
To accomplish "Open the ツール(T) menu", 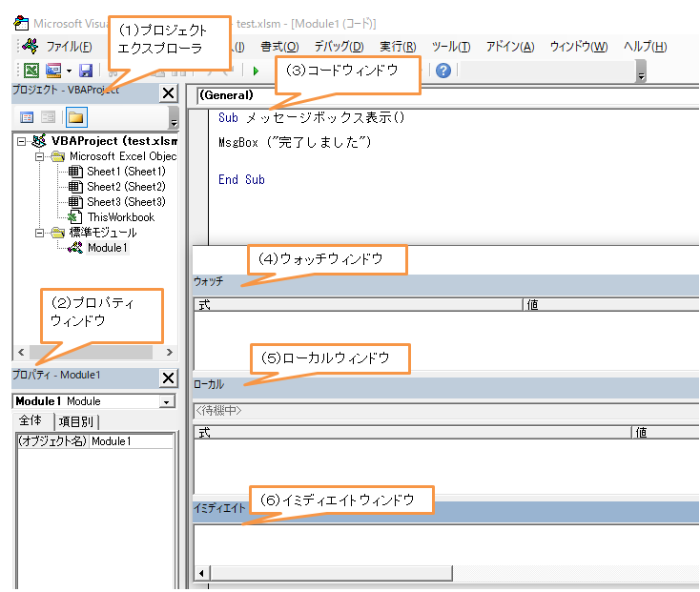I will 451,47.
